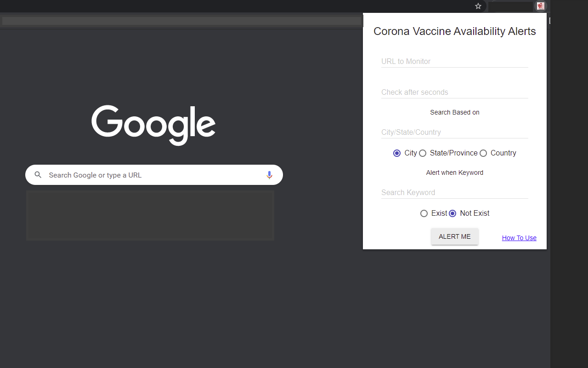Choose the Not Exist radio option

[452, 213]
